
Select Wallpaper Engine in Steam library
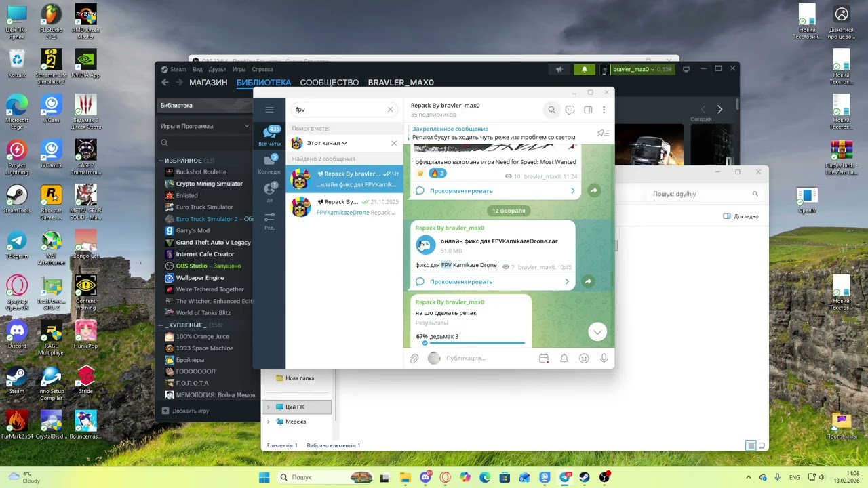point(200,278)
